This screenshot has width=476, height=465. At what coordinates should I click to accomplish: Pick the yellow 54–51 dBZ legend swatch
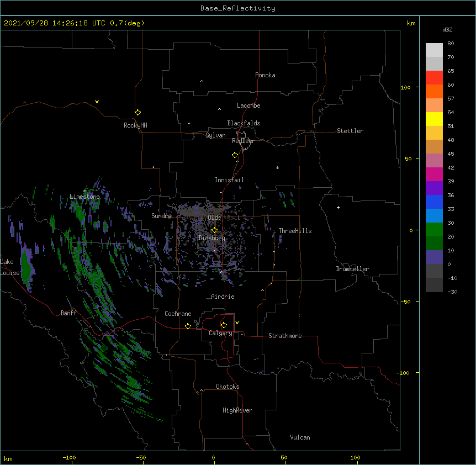(x=434, y=119)
